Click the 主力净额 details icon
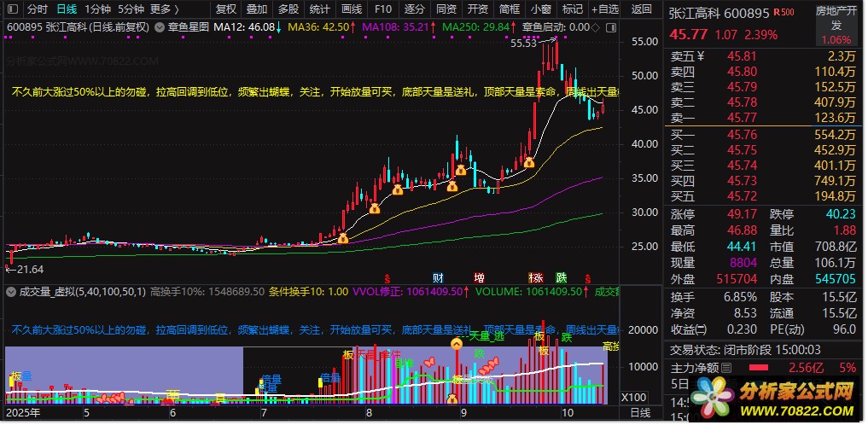This screenshot has height=425, width=868. (727, 368)
